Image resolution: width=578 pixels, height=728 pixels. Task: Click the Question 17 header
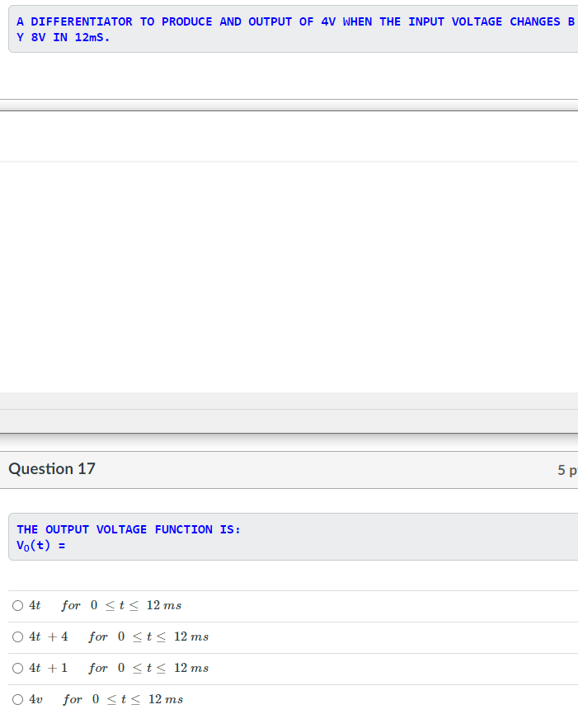(x=51, y=468)
